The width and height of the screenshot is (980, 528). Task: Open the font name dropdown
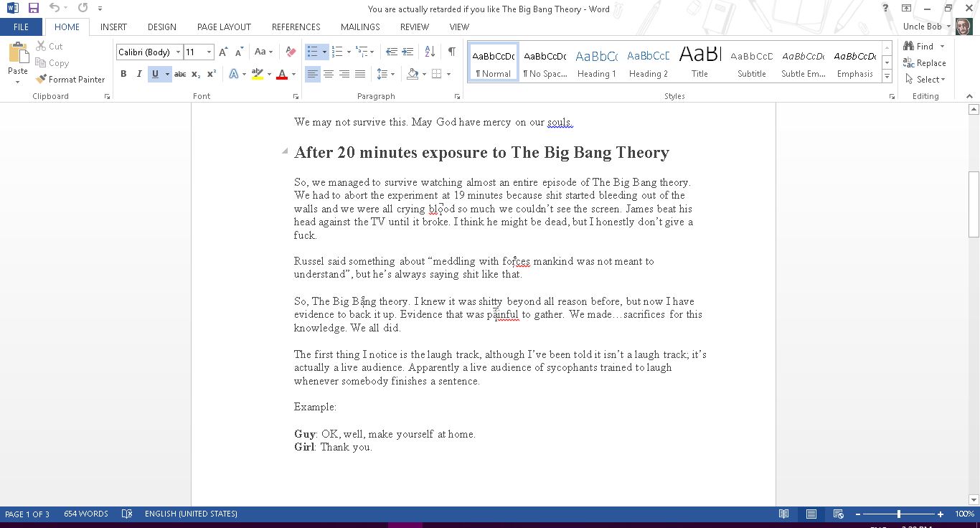point(178,52)
